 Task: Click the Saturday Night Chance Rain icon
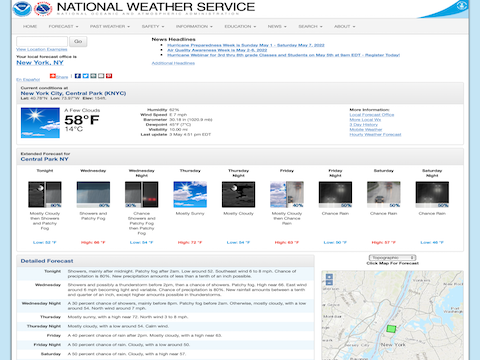432,194
